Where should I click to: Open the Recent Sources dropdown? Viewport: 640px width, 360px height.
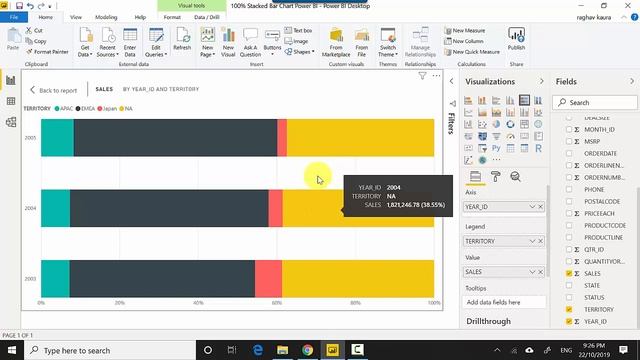click(107, 42)
